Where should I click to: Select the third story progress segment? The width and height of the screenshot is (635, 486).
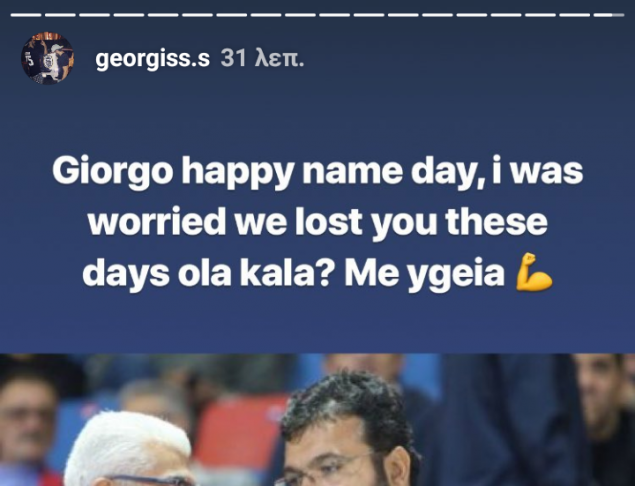pos(94,15)
